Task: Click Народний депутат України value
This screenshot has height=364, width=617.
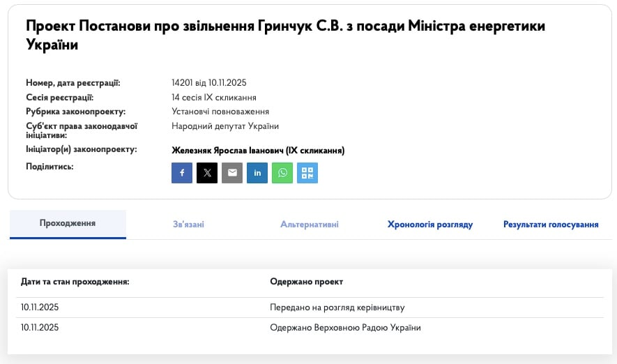Action: [225, 126]
